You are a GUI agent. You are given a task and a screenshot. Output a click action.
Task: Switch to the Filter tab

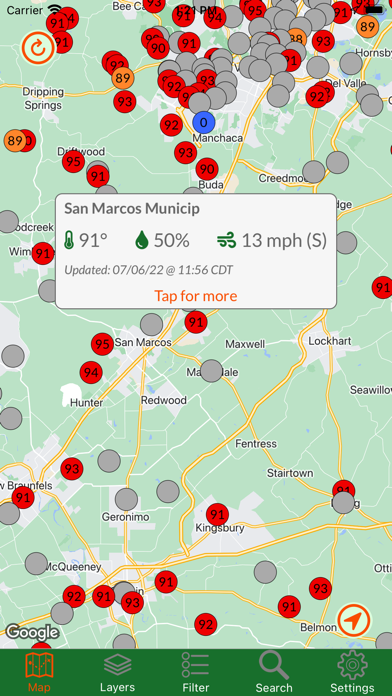(x=195, y=672)
